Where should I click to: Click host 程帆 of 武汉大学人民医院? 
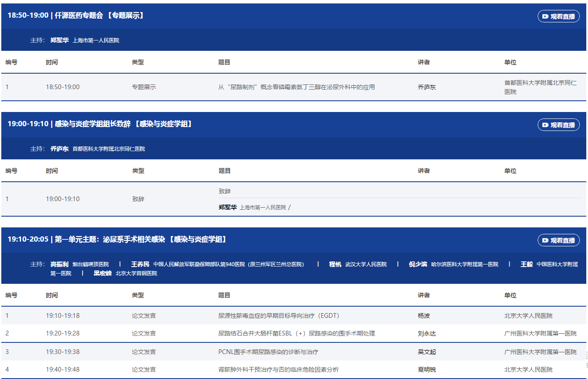pyautogui.click(x=335, y=264)
